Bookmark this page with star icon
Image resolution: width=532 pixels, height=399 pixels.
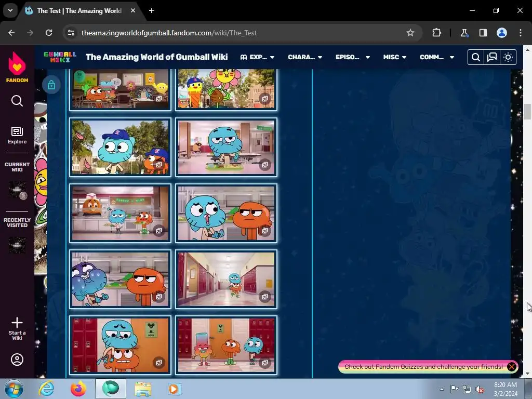pos(410,33)
